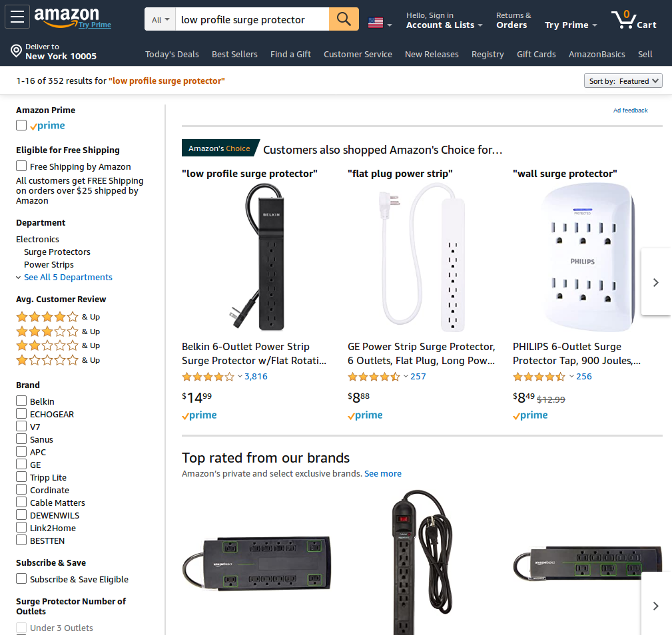Viewport: 672px width, 635px height.
Task: Click the search text input field
Action: point(252,19)
